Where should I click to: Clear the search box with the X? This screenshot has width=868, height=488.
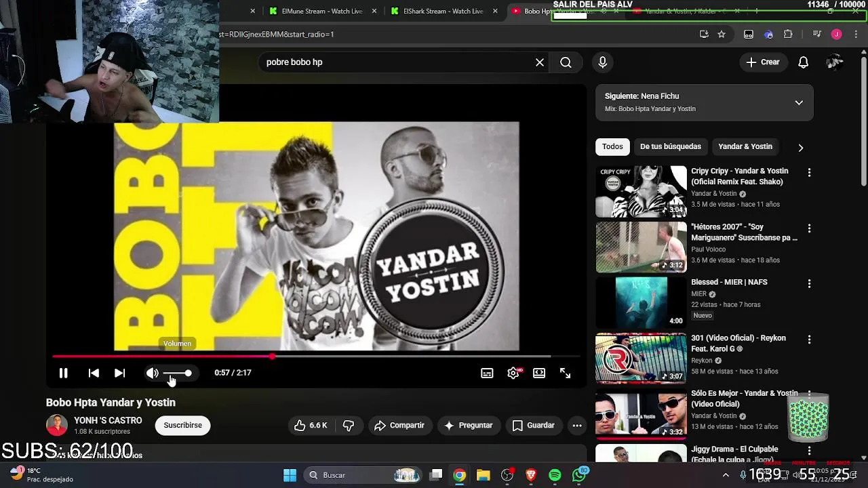540,62
